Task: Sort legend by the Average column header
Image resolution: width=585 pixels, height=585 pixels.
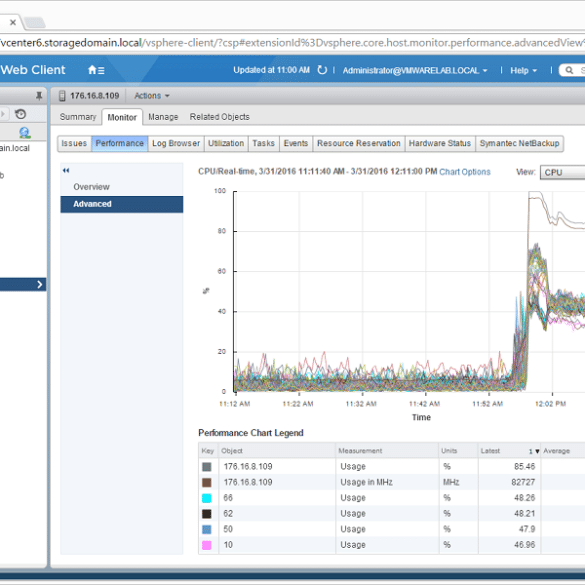Action: tap(563, 451)
